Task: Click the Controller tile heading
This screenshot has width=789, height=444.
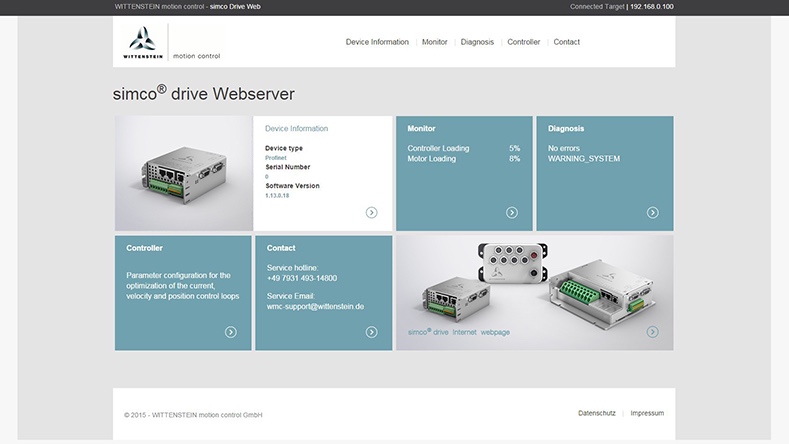Action: pos(144,248)
